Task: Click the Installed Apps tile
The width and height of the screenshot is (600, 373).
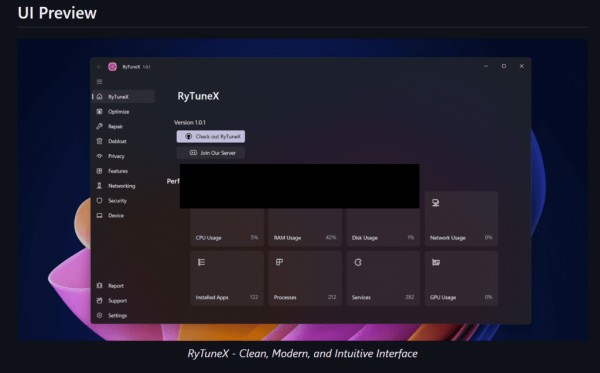Action: point(227,278)
